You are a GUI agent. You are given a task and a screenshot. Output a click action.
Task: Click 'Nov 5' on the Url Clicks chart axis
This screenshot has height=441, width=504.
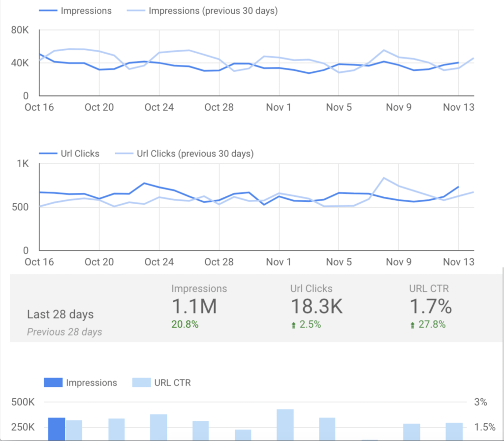pyautogui.click(x=339, y=262)
